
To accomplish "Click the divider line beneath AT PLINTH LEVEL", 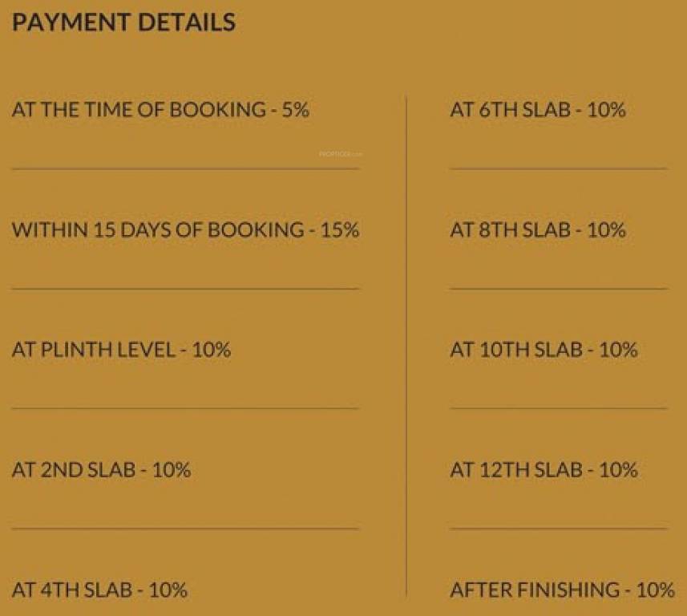I will point(185,408).
